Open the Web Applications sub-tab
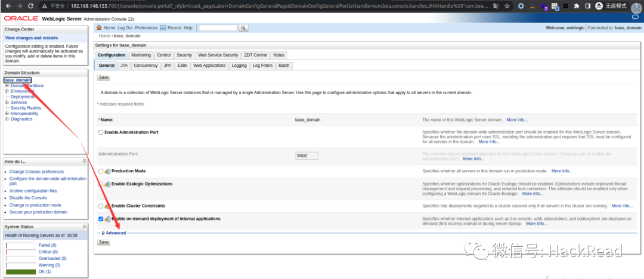Screen dimensions: 644x279 tap(209, 66)
